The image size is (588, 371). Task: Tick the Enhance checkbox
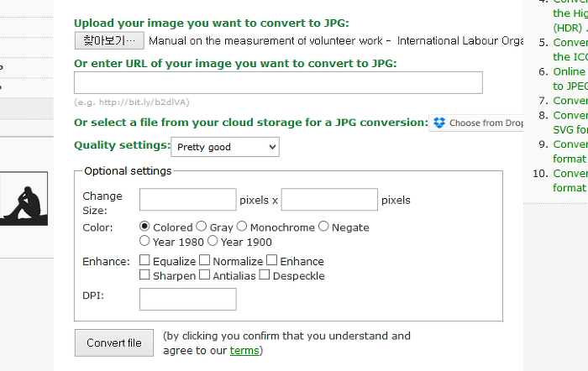tap(272, 260)
